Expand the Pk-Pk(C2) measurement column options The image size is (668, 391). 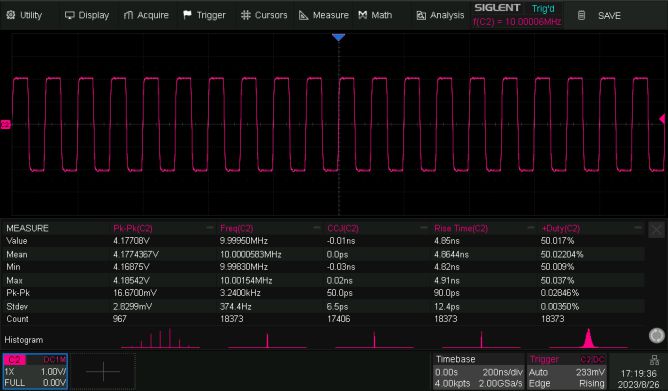[209, 228]
